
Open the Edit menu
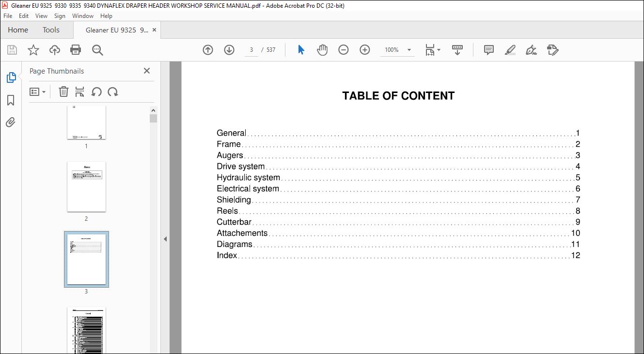click(24, 16)
